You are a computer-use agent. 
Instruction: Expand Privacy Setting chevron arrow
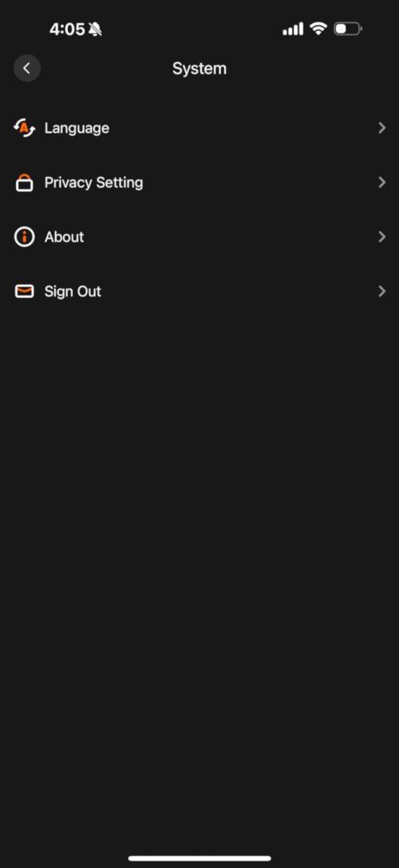tap(382, 182)
